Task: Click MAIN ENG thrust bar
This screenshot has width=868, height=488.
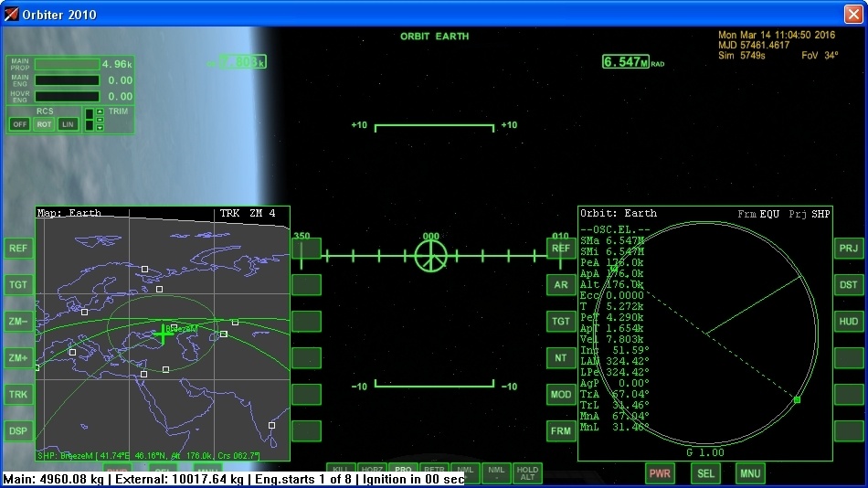Action: (x=67, y=80)
